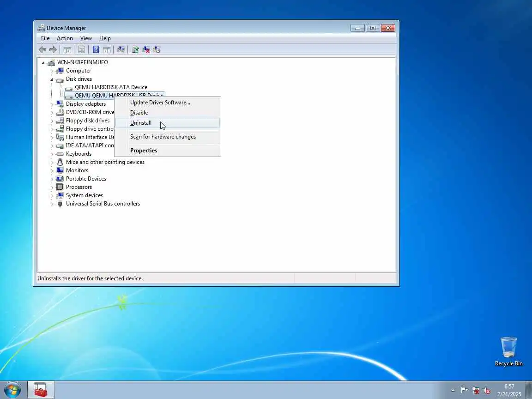This screenshot has height=399, width=532.
Task: Expand the Display adapters node
Action: click(52, 104)
